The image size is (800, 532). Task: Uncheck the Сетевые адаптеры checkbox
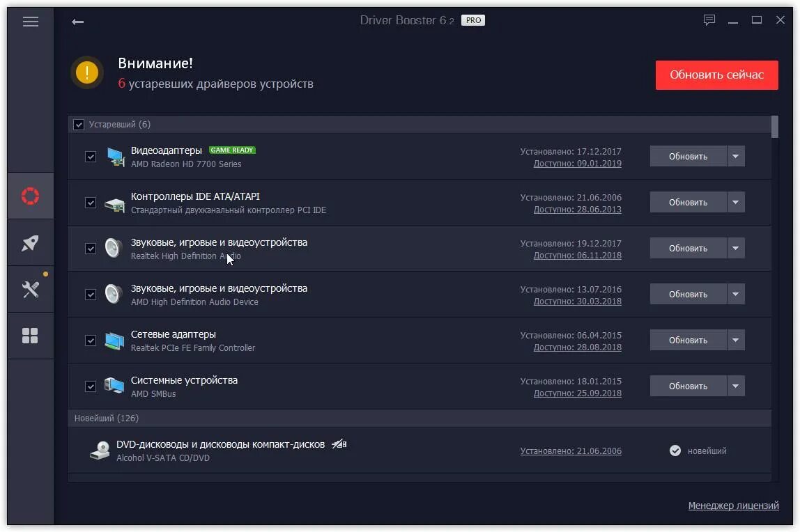[91, 340]
